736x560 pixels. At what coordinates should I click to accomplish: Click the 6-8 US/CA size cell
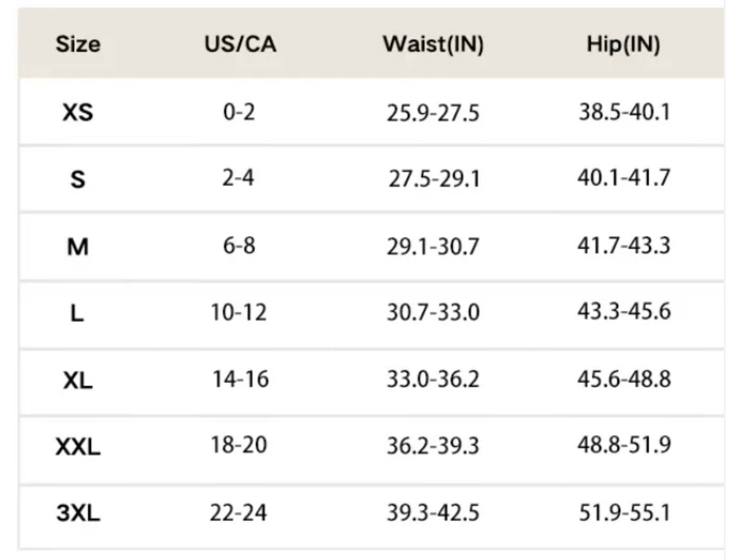(240, 246)
